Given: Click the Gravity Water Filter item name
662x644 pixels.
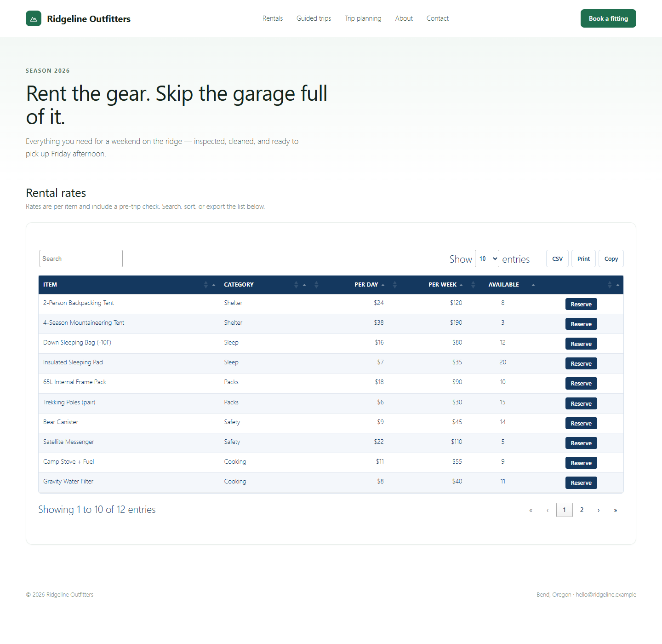Looking at the screenshot, I should (68, 481).
